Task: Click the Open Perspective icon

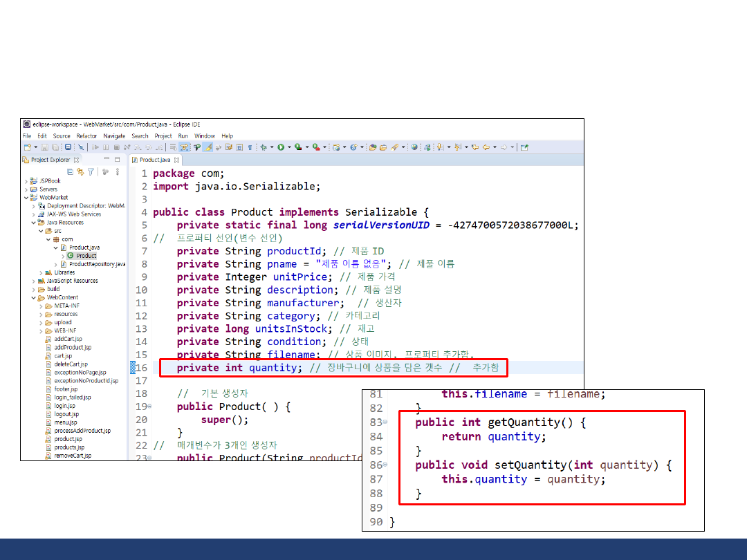Action: point(524,147)
